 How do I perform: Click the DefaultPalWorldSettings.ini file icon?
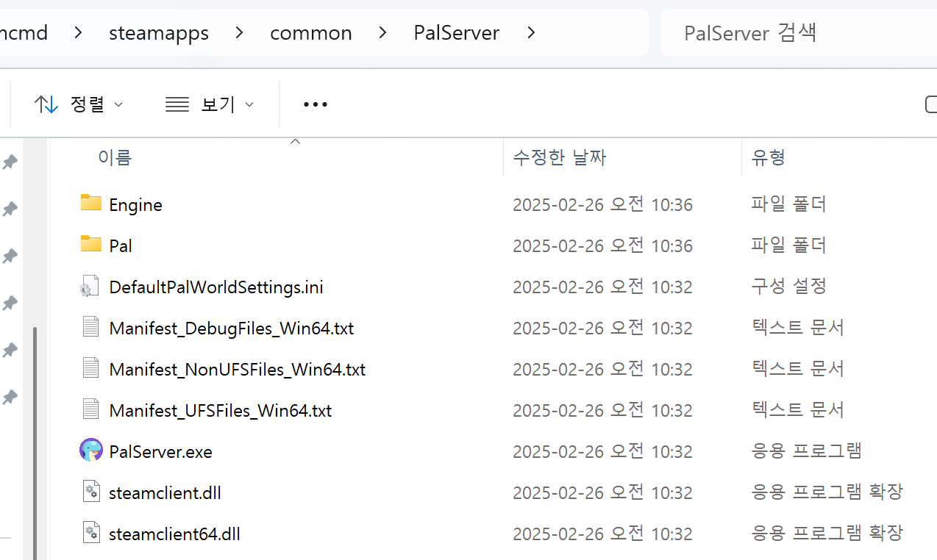point(89,286)
